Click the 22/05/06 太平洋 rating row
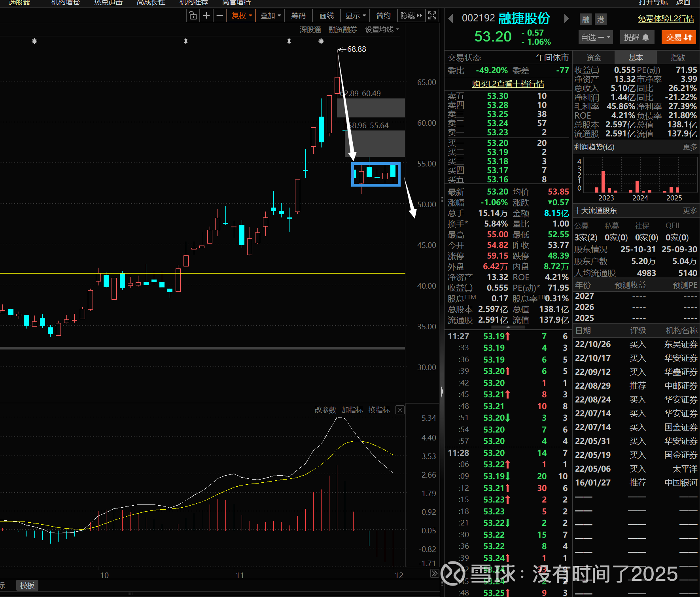700x597 pixels. [636, 469]
